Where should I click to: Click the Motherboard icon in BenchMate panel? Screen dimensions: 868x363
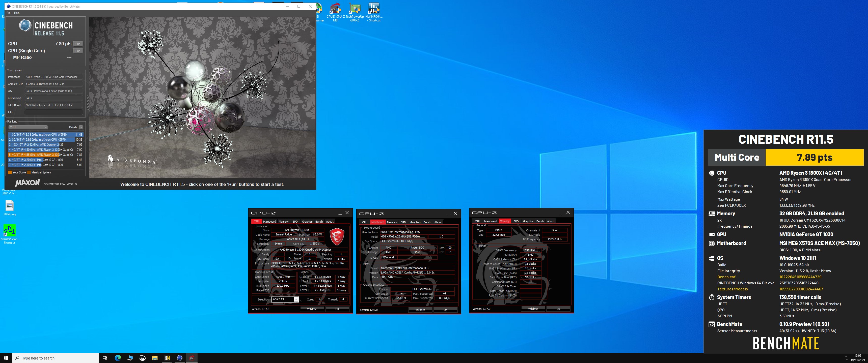click(712, 244)
